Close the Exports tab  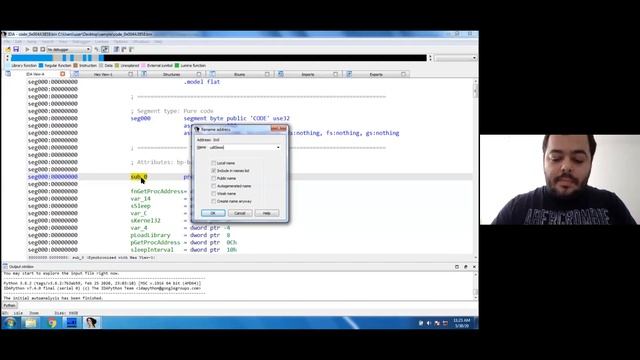[403, 74]
